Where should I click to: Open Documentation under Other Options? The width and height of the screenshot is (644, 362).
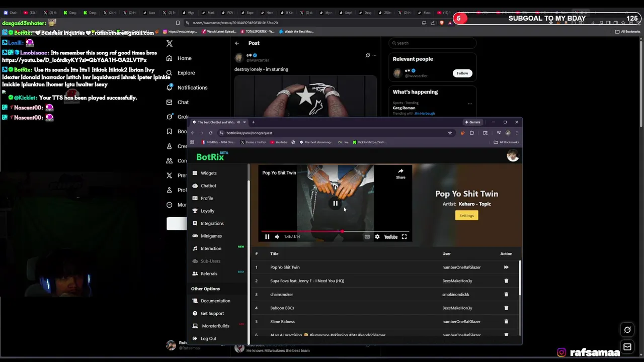(215, 301)
